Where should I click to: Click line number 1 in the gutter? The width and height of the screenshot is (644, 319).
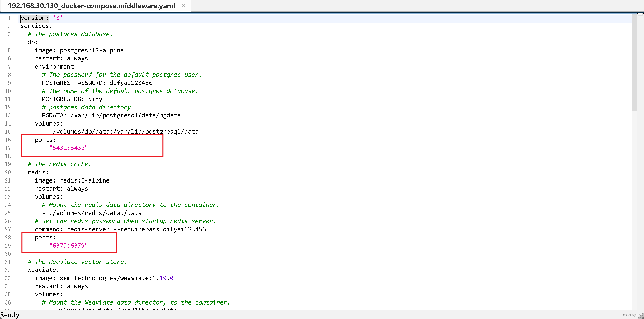pos(9,18)
